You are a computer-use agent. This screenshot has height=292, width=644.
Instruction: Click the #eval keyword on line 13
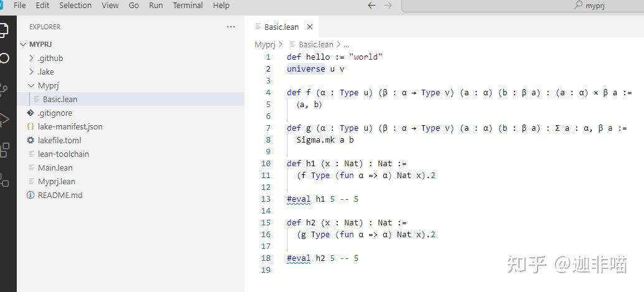299,199
